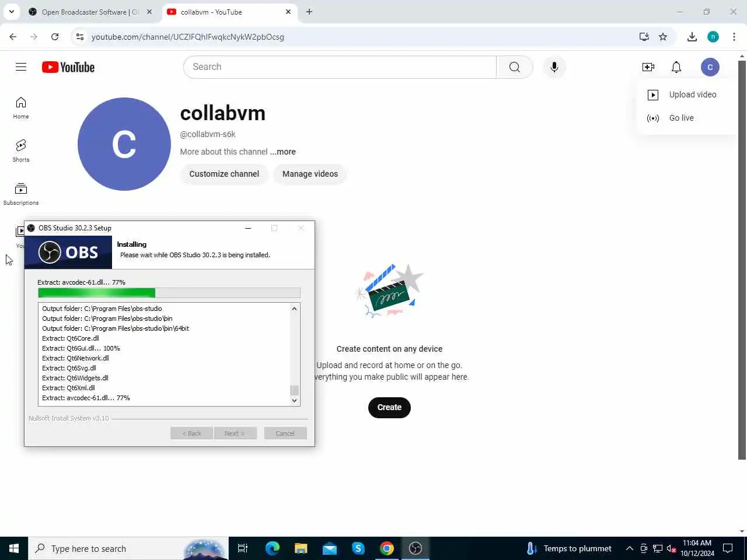Switch to OBS installer on the taskbar
This screenshot has width=747, height=560.
416,548
